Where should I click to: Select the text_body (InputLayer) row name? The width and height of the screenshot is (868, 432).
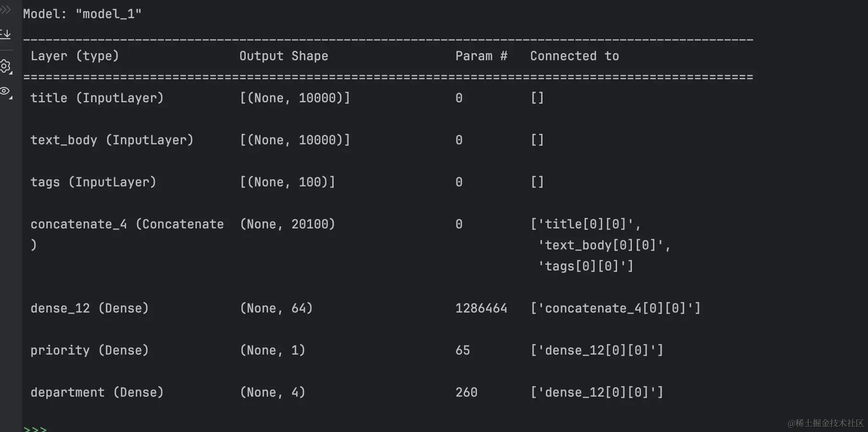112,140
